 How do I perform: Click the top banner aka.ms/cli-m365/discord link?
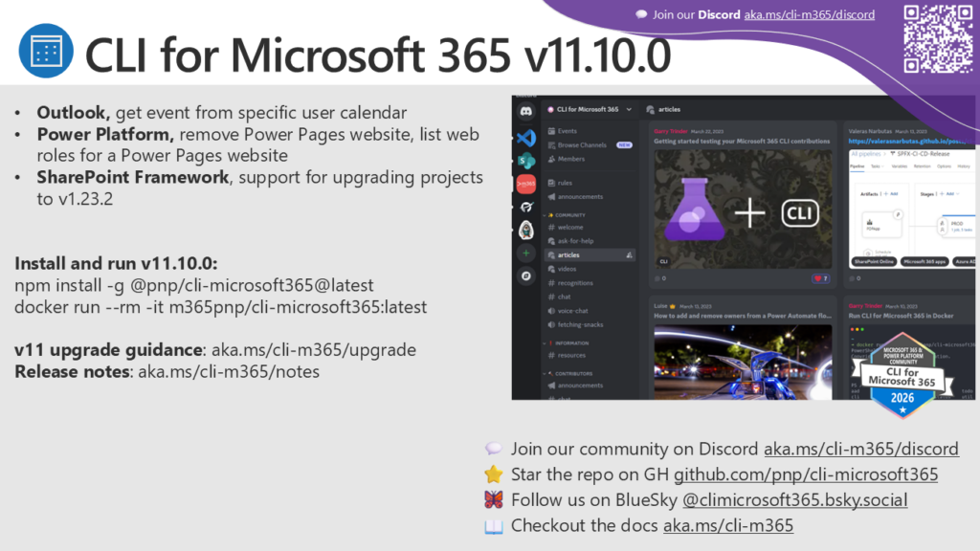click(x=810, y=14)
